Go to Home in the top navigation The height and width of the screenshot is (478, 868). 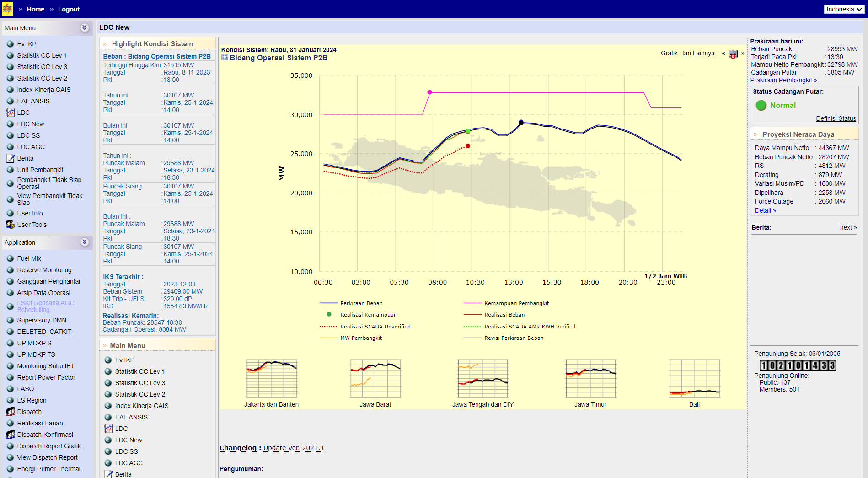point(36,9)
